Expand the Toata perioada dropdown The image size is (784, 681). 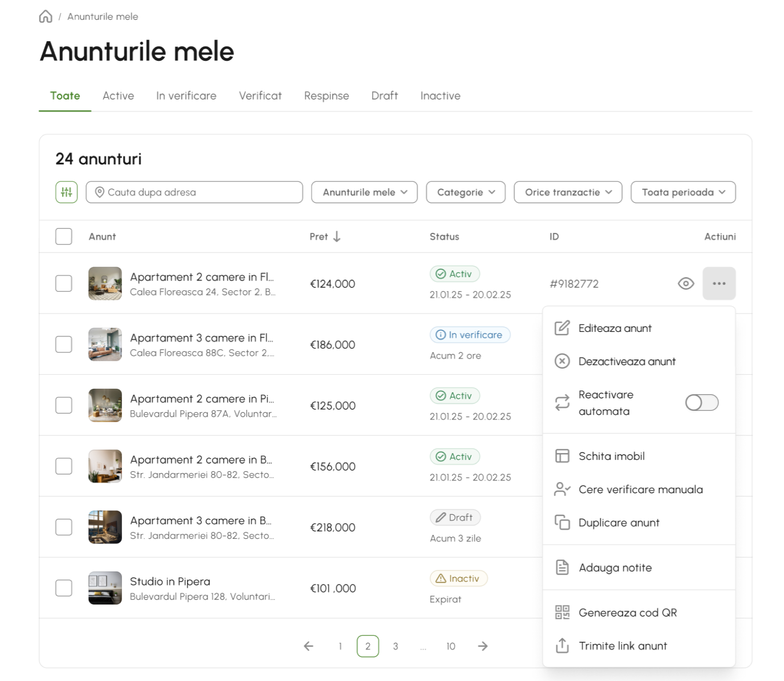pyautogui.click(x=683, y=192)
